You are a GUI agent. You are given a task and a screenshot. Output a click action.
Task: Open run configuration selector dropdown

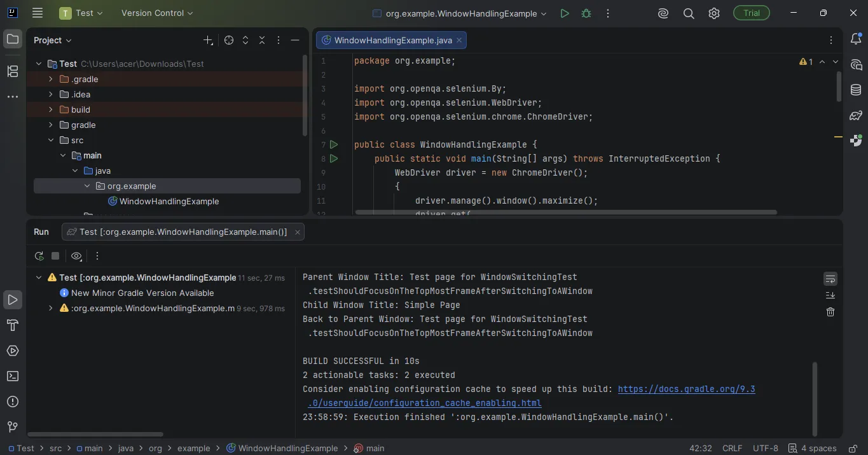pyautogui.click(x=459, y=13)
